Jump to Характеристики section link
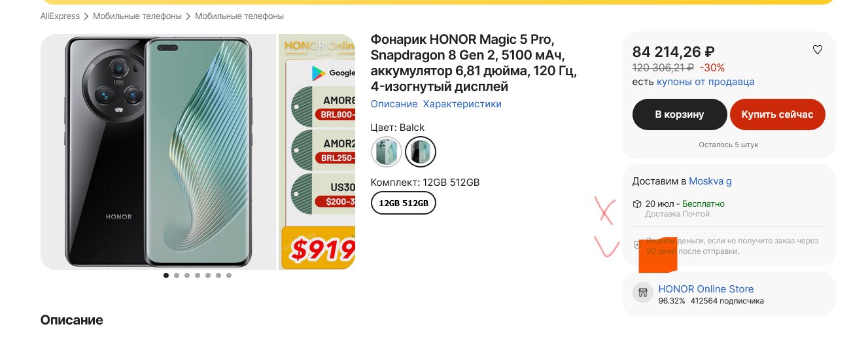This screenshot has height=350, width=868. [462, 104]
